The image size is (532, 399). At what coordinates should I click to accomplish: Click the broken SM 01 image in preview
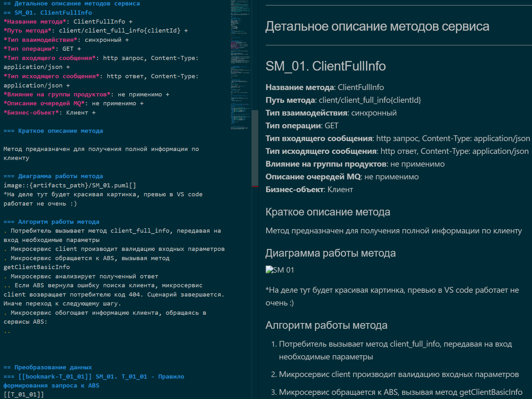pyautogui.click(x=280, y=270)
